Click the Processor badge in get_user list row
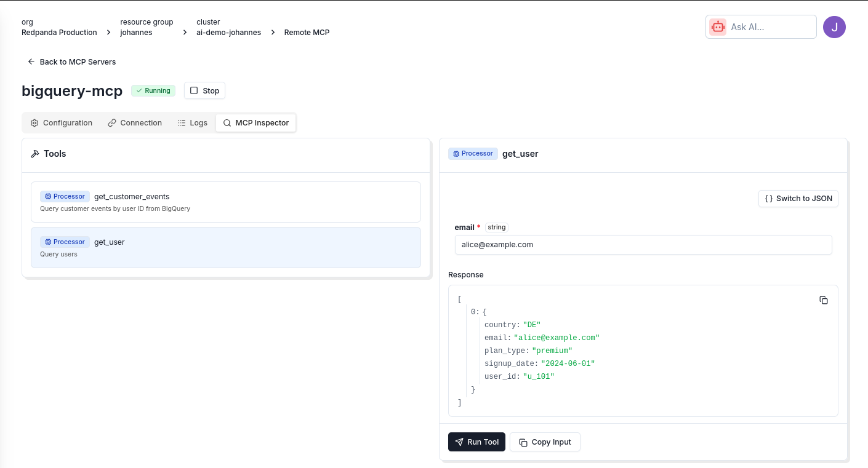The image size is (868, 468). point(65,242)
